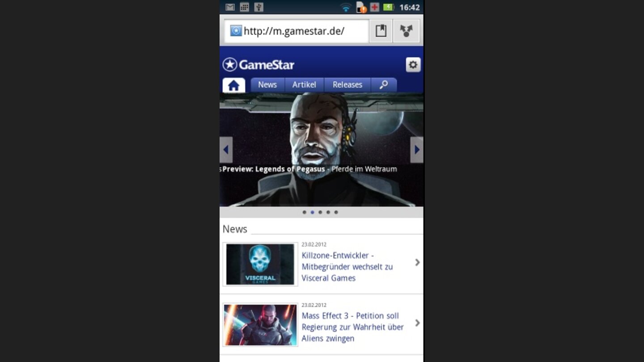Jump to fifth carousel dot

(x=336, y=212)
